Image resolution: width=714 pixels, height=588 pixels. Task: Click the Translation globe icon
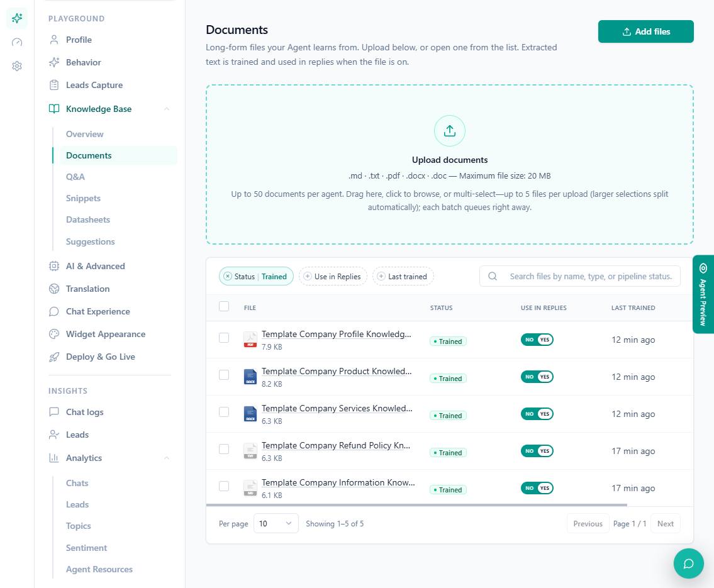pyautogui.click(x=54, y=289)
